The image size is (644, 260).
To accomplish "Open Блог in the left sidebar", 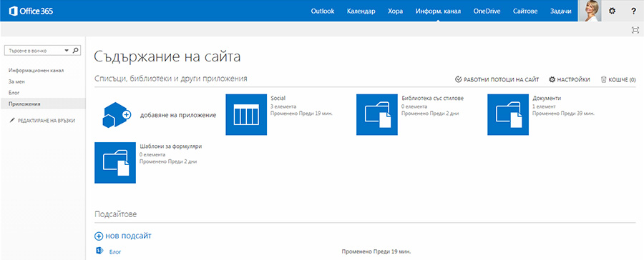I will click(x=14, y=93).
